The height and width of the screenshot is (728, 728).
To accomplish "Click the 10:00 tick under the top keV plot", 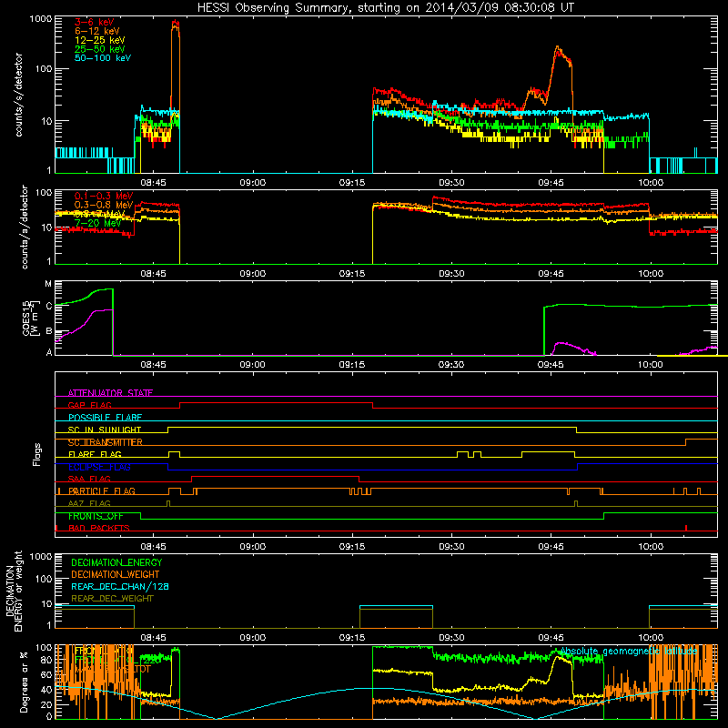I will [x=651, y=183].
